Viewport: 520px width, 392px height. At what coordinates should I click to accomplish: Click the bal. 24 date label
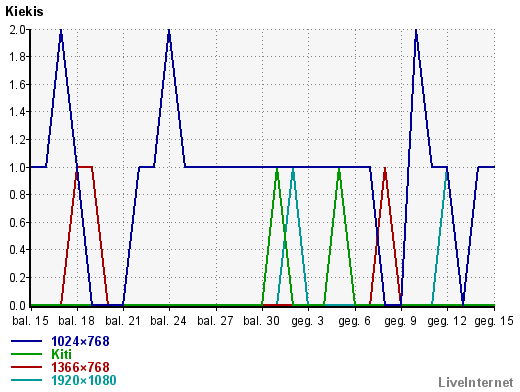(x=168, y=321)
